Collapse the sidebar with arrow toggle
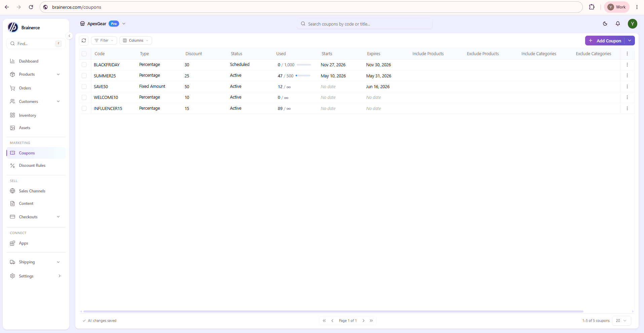Viewport: 644px width, 333px height. 69,36
